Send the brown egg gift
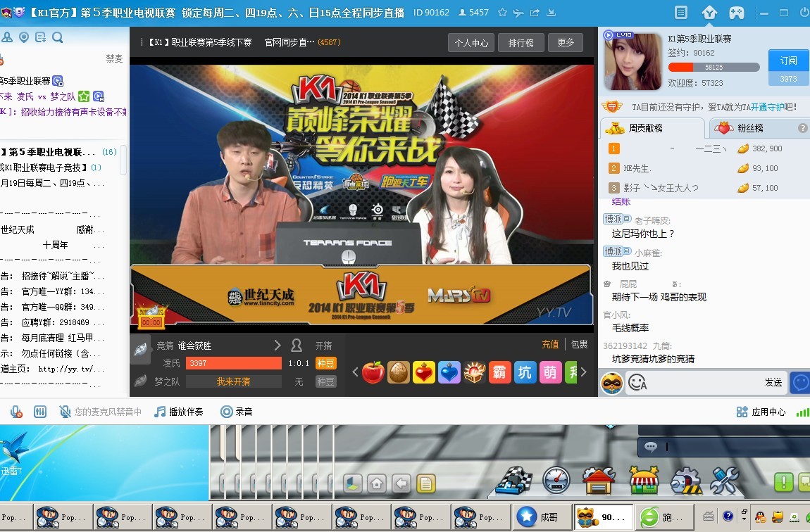Screen dimensions: 810x532 [x=398, y=372]
